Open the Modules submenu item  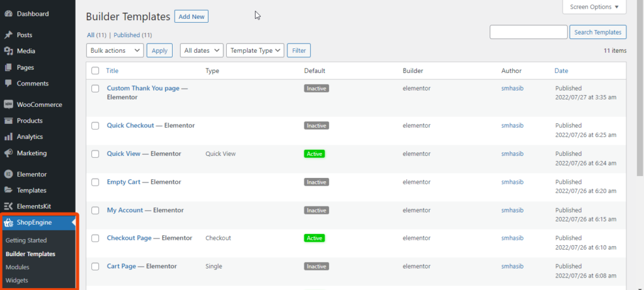[17, 267]
